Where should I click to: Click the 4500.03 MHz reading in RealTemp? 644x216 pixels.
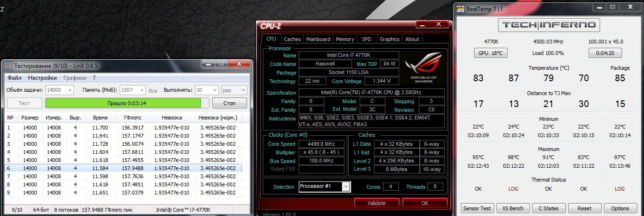pos(548,42)
